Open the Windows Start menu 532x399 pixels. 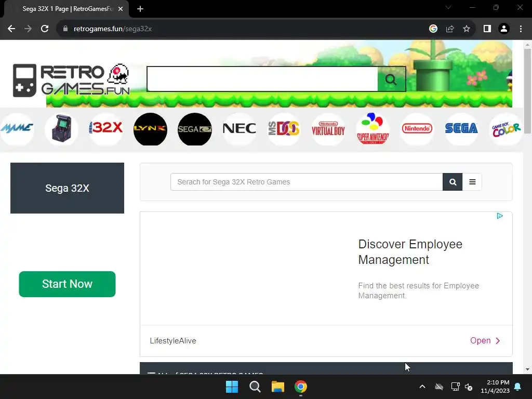click(232, 387)
